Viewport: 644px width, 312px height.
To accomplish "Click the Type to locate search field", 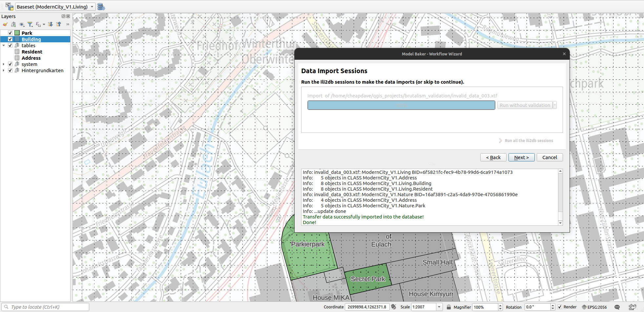I will click(46, 307).
